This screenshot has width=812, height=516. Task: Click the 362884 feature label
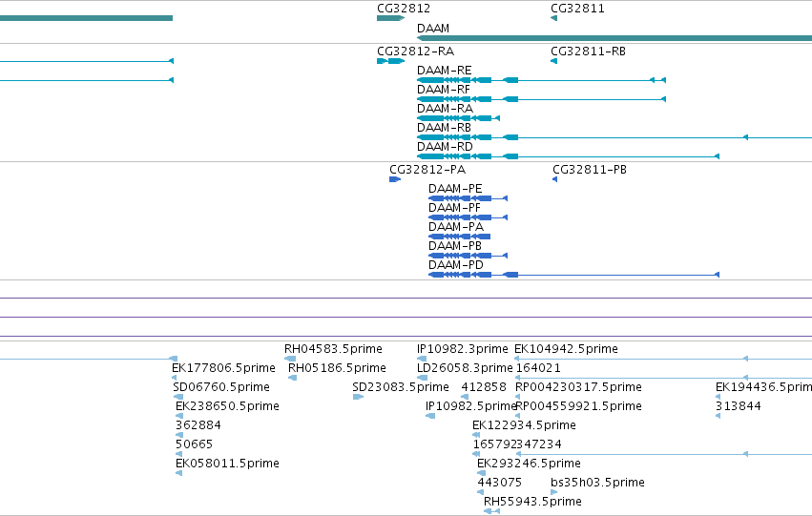198,425
